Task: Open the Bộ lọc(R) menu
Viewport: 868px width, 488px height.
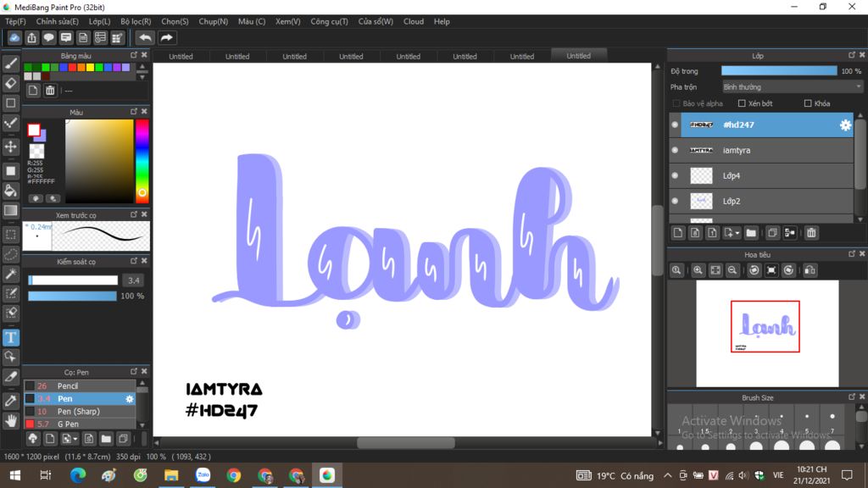Action: tap(136, 21)
